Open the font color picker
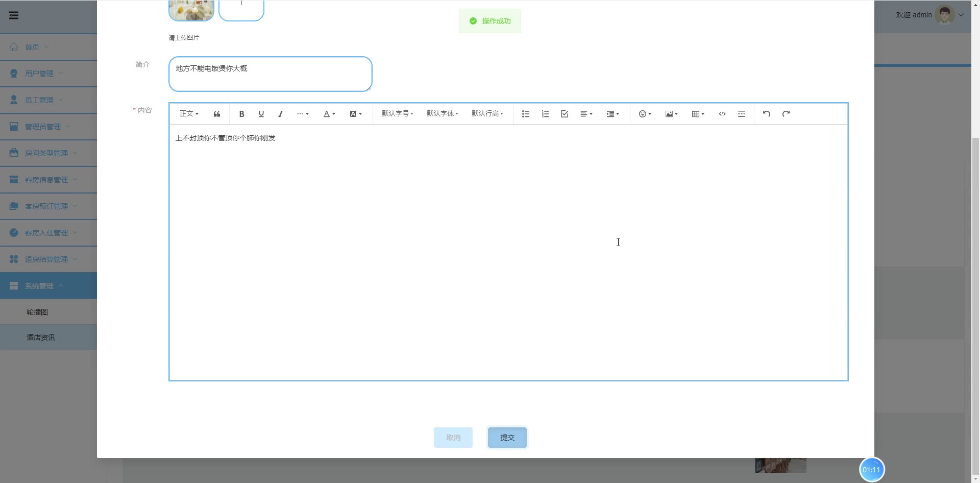Screen dimensions: 980x483 click(x=329, y=114)
